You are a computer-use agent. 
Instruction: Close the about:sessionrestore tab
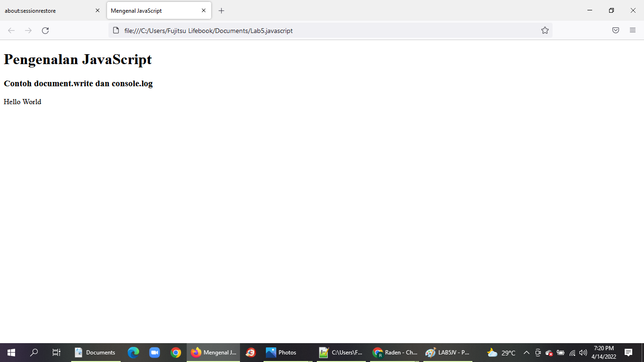click(98, 10)
